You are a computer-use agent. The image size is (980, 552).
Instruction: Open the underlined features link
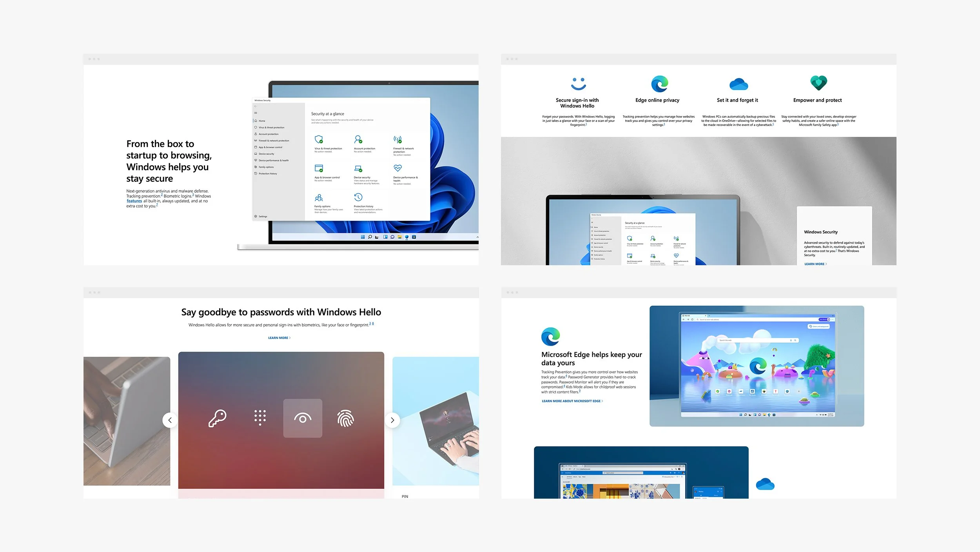134,201
